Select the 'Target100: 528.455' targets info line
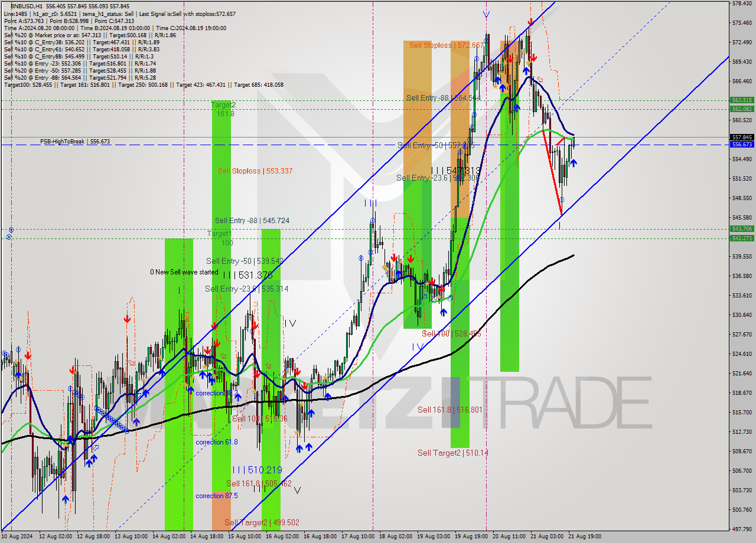 point(144,84)
